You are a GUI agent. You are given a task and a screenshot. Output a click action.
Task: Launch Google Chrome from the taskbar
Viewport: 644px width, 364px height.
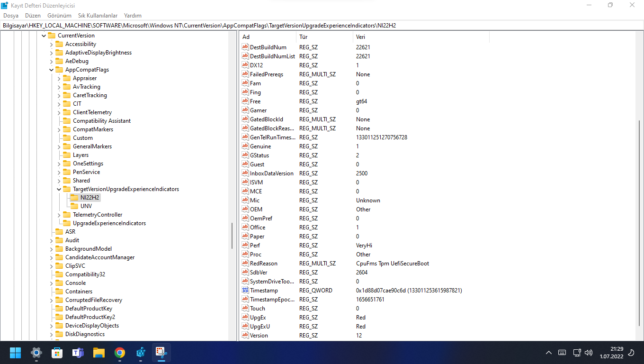119,353
